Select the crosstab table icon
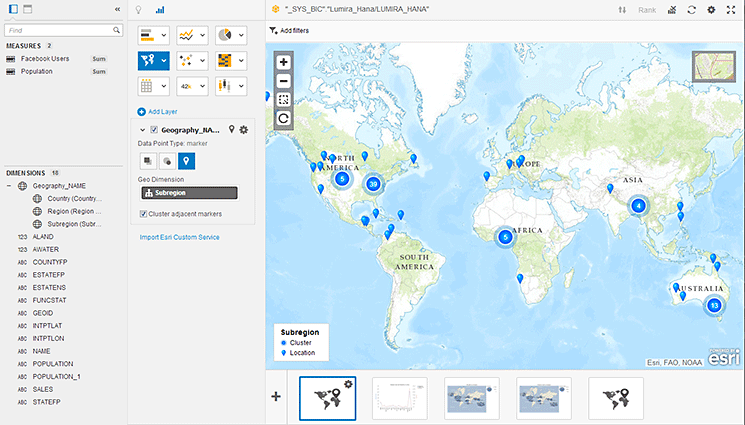The height and width of the screenshot is (425, 745). pos(147,86)
